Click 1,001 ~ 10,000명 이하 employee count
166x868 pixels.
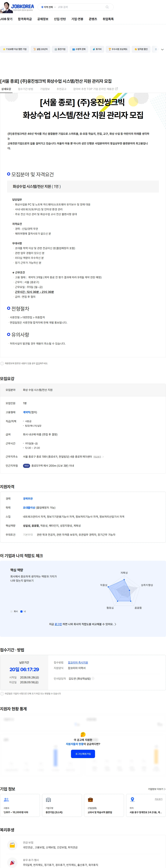(16, 812)
